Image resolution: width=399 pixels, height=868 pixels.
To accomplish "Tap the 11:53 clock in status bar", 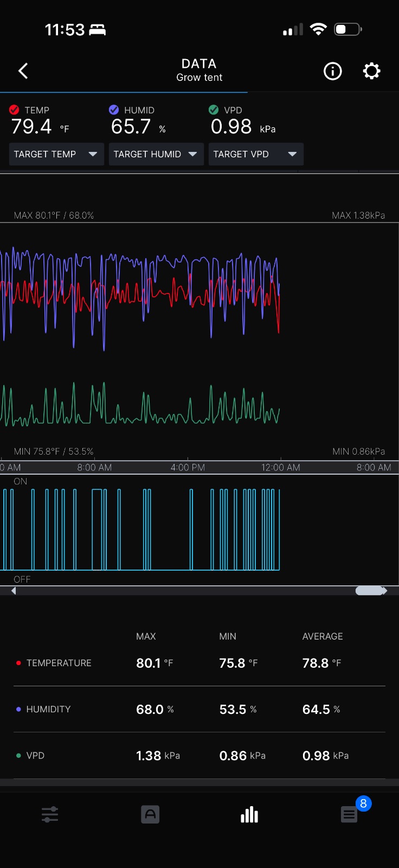I will coord(65,29).
